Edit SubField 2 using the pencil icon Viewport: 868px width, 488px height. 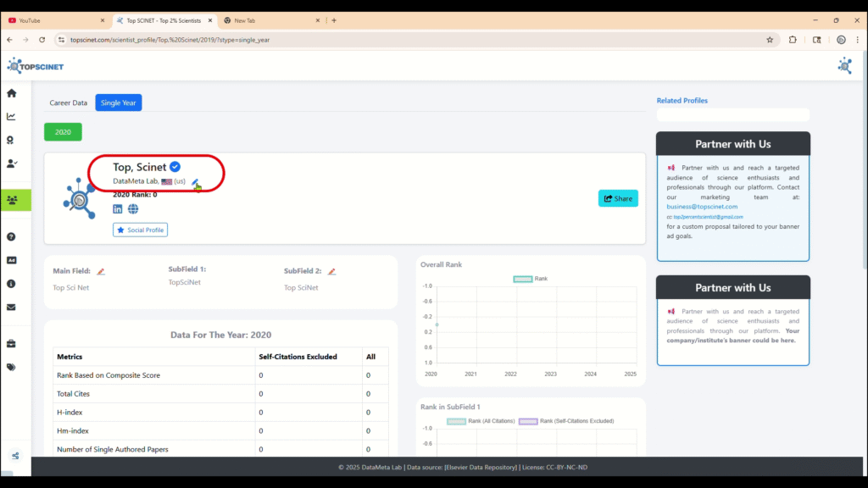331,271
